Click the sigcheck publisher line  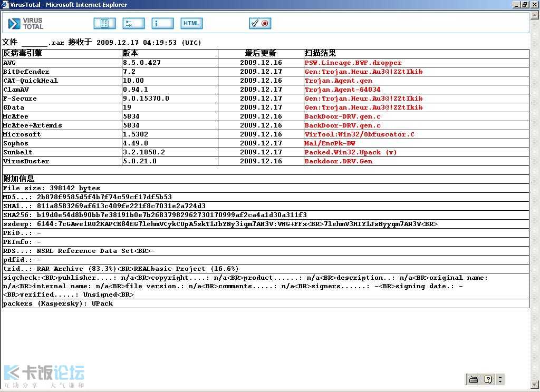tap(245, 286)
